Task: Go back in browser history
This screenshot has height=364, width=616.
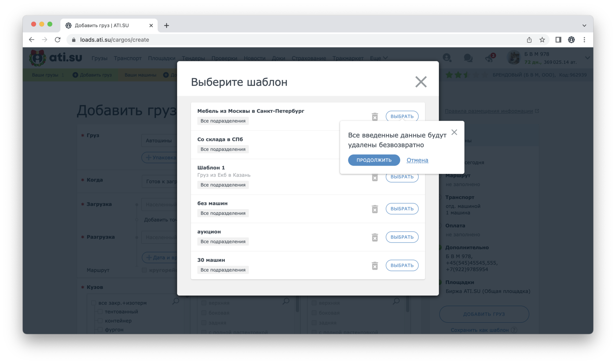Action: point(32,40)
